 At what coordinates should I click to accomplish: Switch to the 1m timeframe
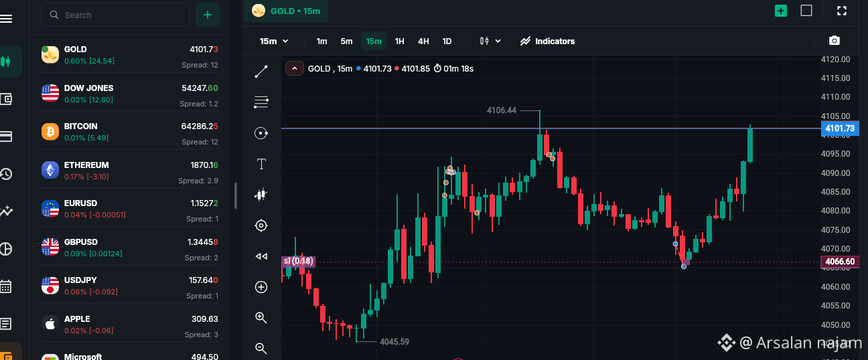[x=321, y=41]
